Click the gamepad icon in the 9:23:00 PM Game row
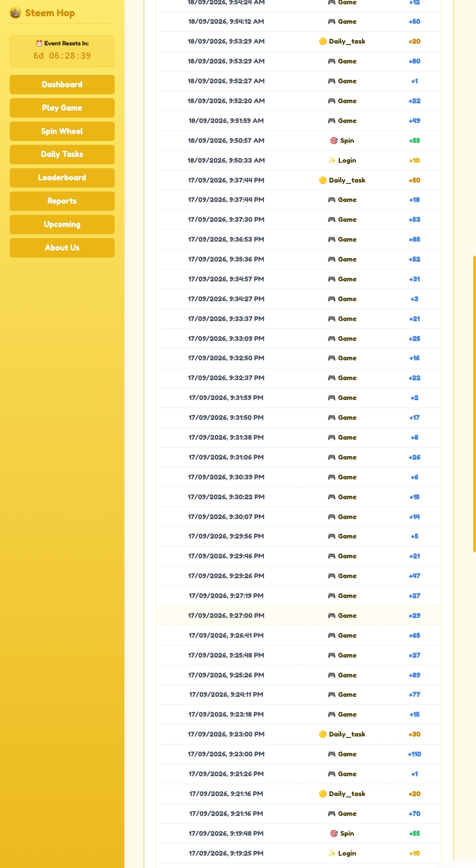This screenshot has height=868, width=476. coord(331,754)
